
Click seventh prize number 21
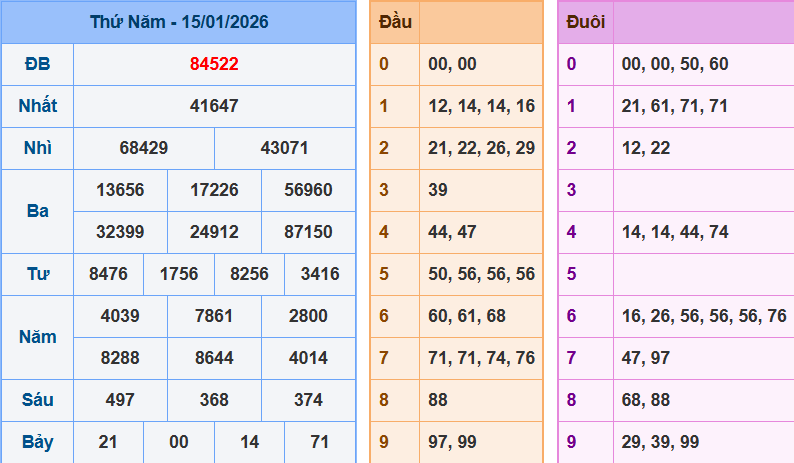(x=108, y=442)
